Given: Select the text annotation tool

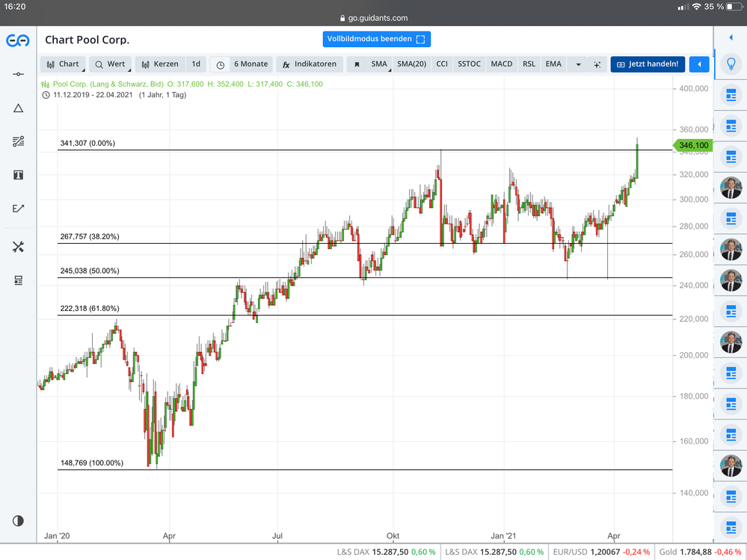Looking at the screenshot, I should 18,175.
